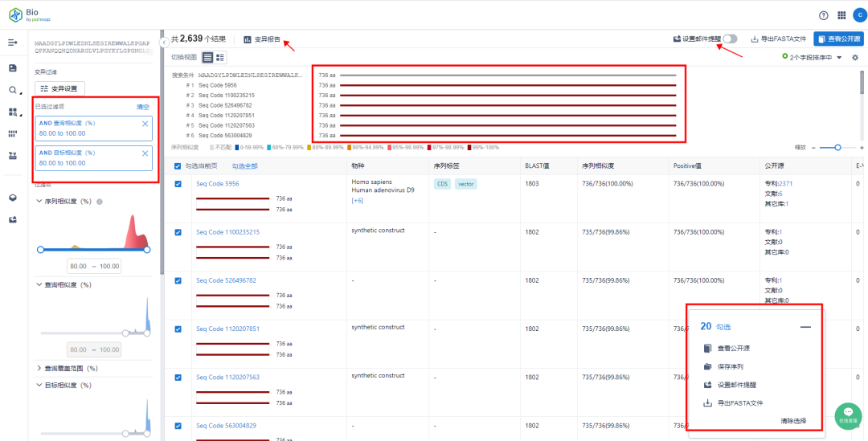
Task: Open the Seq Code 5956 link
Action: 218,184
